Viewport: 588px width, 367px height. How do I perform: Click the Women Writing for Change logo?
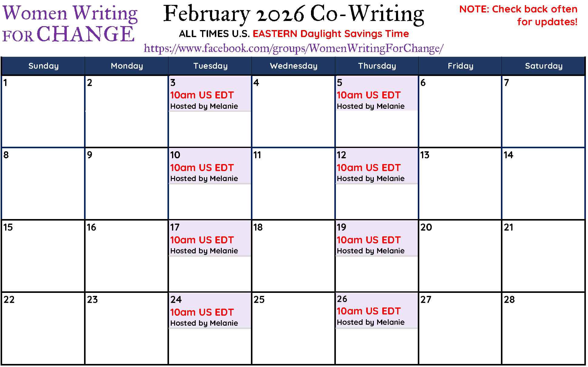[x=70, y=24]
